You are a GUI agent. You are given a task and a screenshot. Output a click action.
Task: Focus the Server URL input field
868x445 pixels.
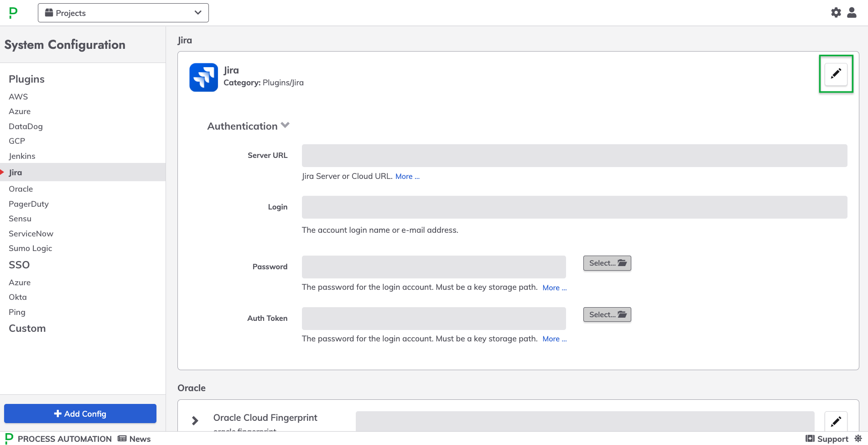click(x=575, y=156)
